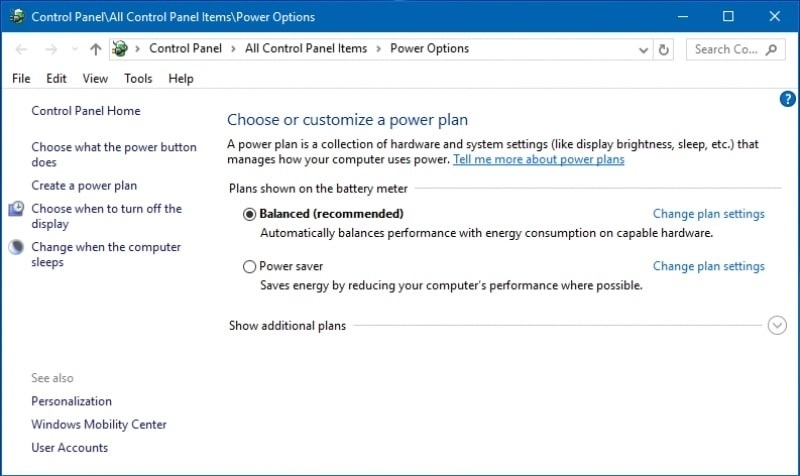Click the forward navigation arrow

tap(51, 49)
